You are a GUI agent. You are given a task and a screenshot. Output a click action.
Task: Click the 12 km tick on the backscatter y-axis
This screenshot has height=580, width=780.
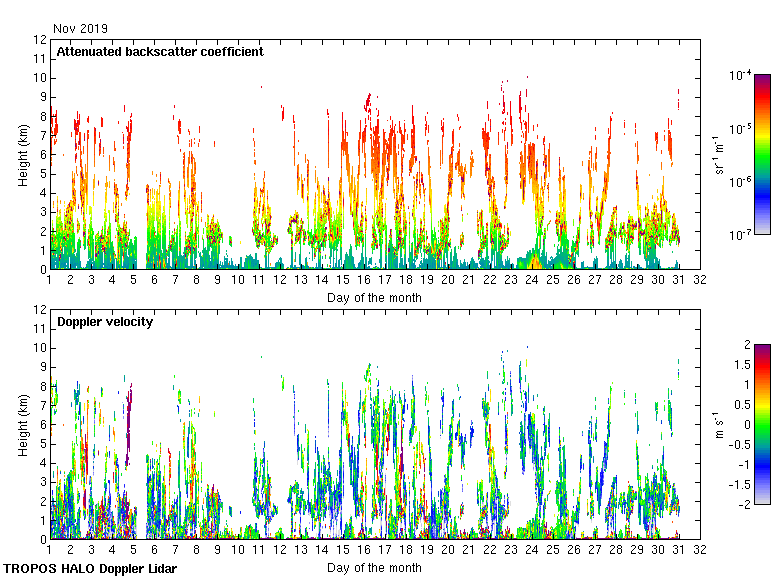pyautogui.click(x=40, y=40)
